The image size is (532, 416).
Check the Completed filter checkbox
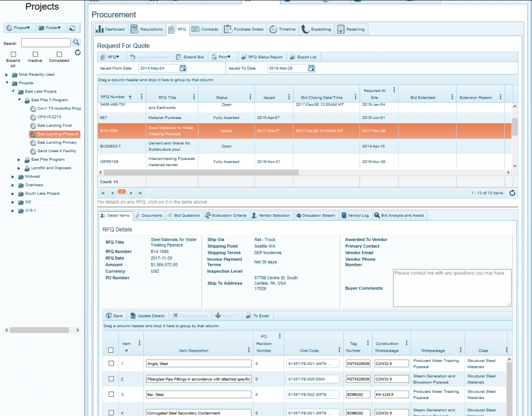[x=59, y=54]
